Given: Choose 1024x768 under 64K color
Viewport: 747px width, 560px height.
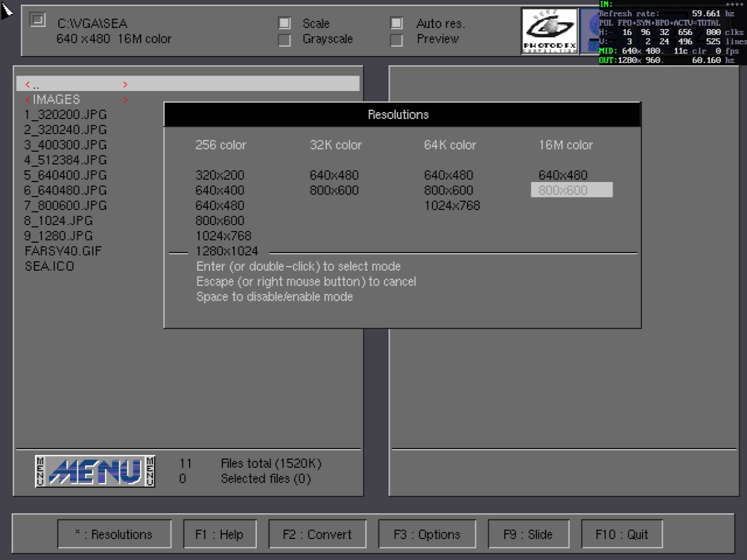Looking at the screenshot, I should pos(451,206).
